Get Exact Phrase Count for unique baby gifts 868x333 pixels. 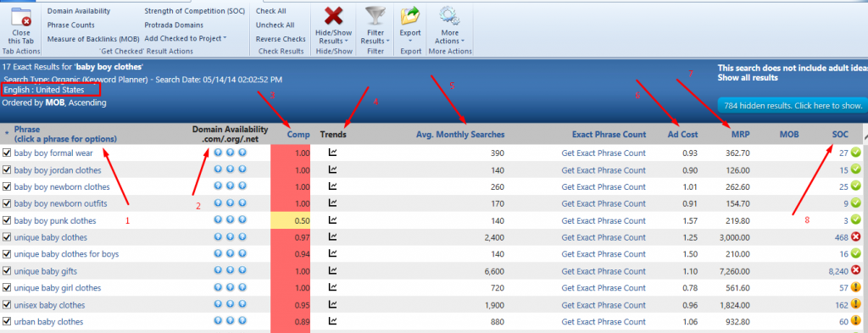[604, 271]
